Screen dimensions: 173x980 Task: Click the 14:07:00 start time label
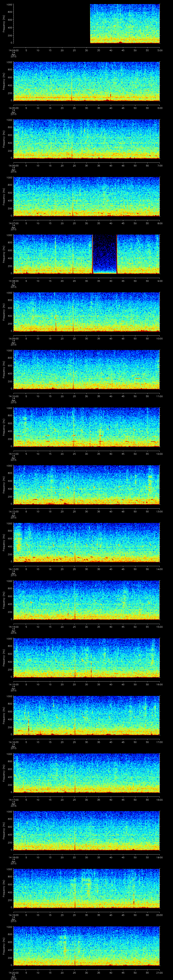(13, 223)
